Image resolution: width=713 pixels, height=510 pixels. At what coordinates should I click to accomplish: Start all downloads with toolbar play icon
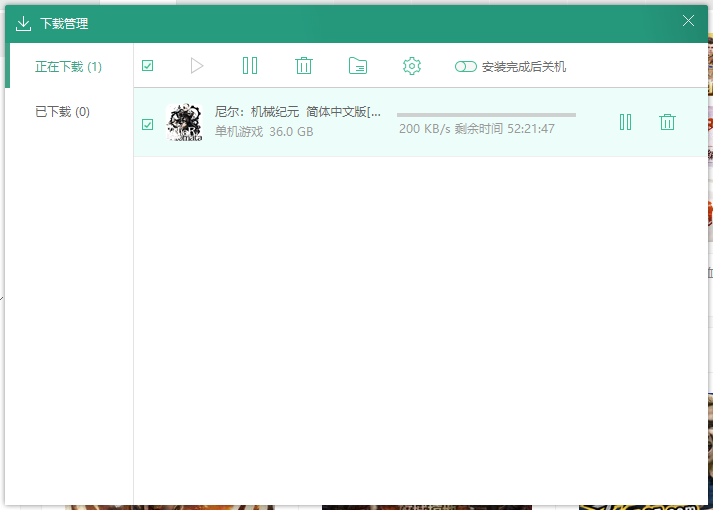pyautogui.click(x=196, y=66)
